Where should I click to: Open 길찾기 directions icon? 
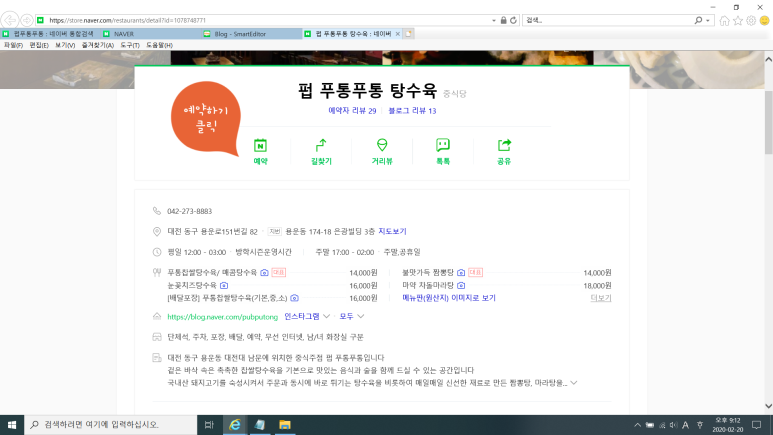click(x=321, y=145)
